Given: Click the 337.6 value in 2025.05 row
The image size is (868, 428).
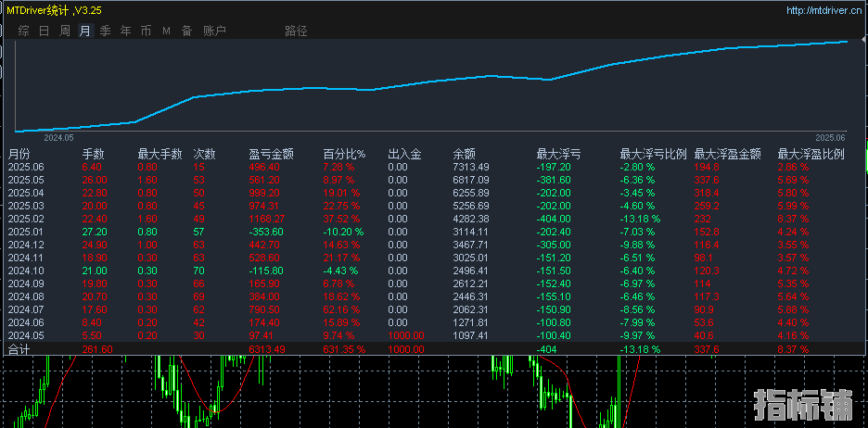Looking at the screenshot, I should [x=707, y=181].
